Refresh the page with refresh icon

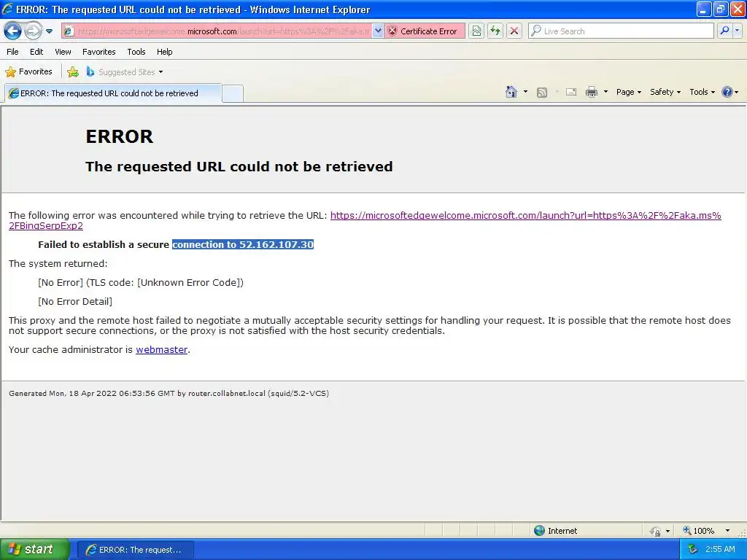[x=495, y=31]
